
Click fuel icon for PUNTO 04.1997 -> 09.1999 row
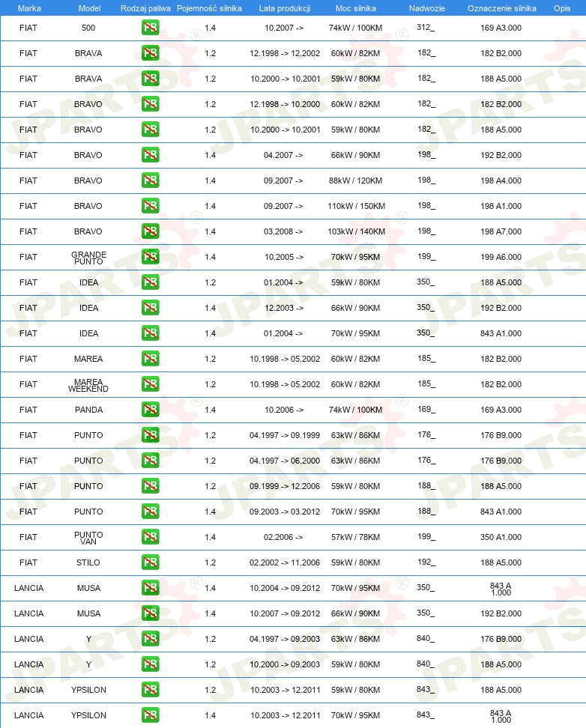click(x=150, y=435)
